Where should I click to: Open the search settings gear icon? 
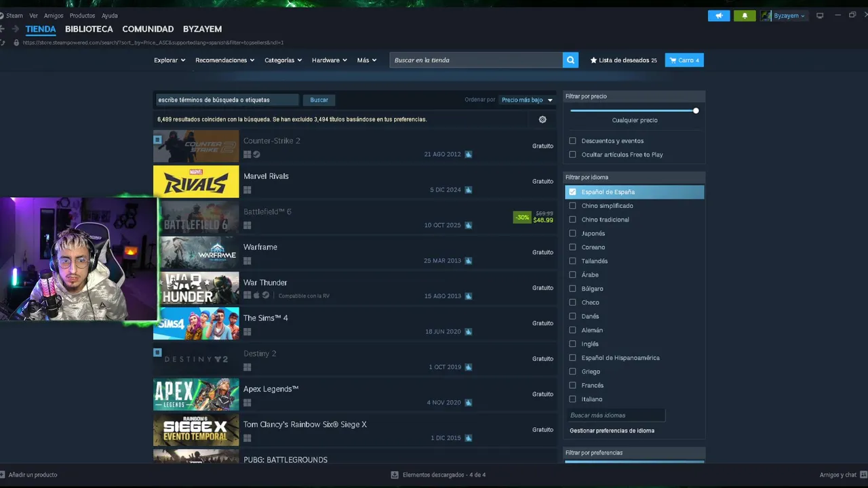(x=542, y=119)
